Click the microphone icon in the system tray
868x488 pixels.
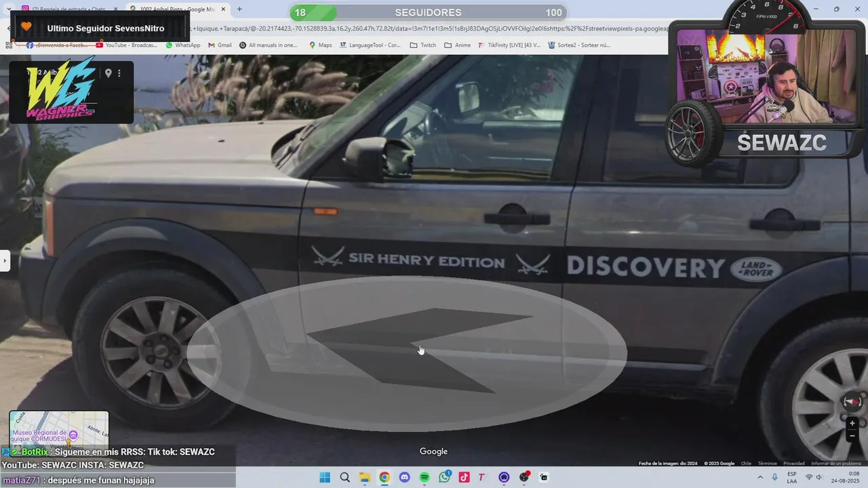tap(774, 477)
